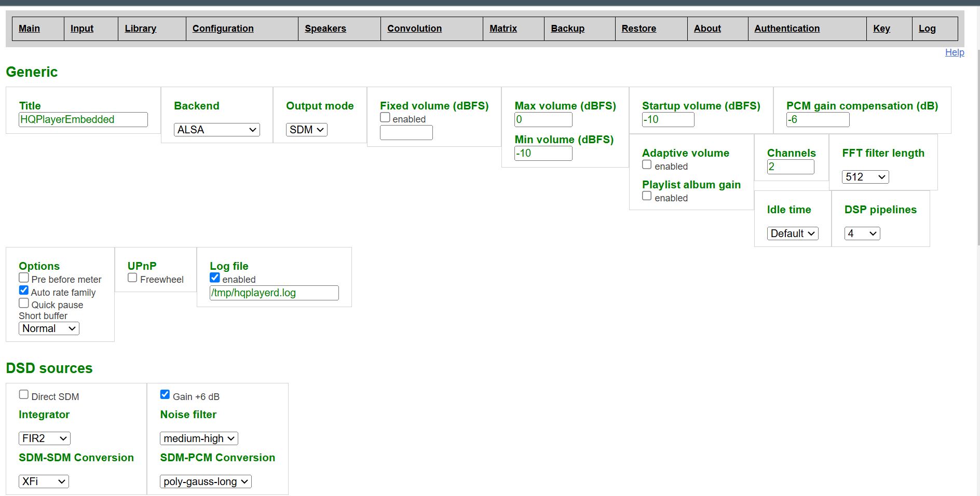Focus the Startup volume input field
The width and height of the screenshot is (980, 496).
[668, 120]
